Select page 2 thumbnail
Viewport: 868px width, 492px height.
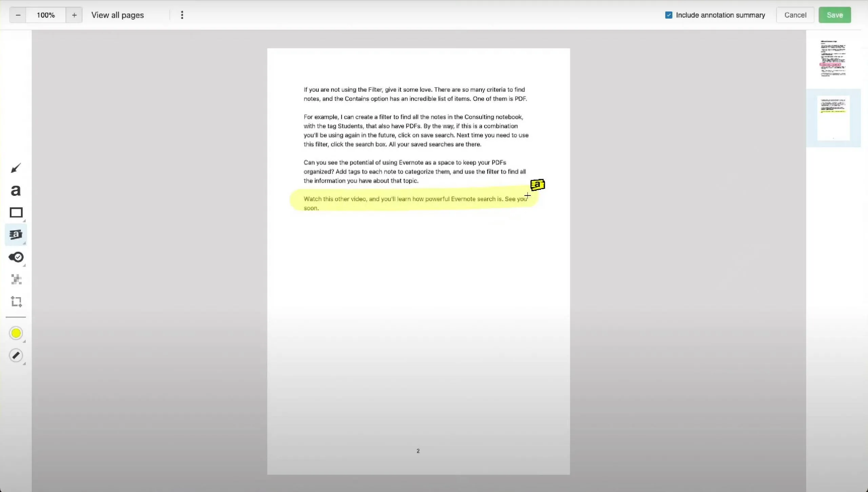click(x=832, y=118)
